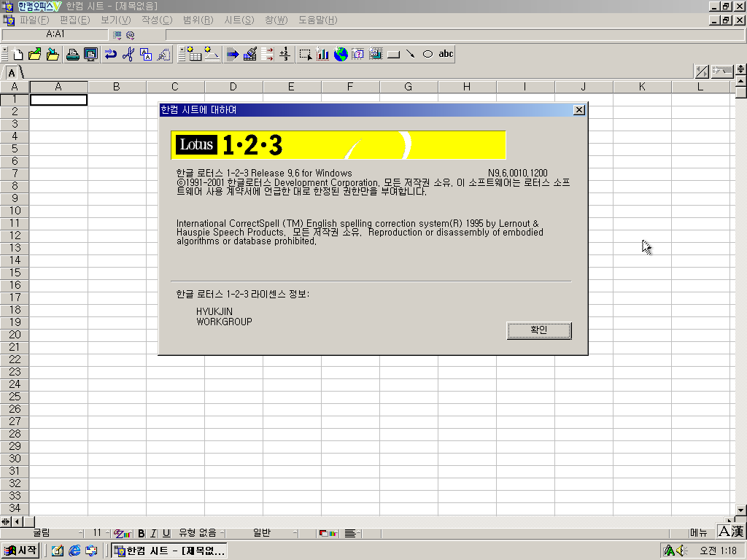Click the create sheet table icon
The height and width of the screenshot is (560, 747).
click(x=194, y=54)
